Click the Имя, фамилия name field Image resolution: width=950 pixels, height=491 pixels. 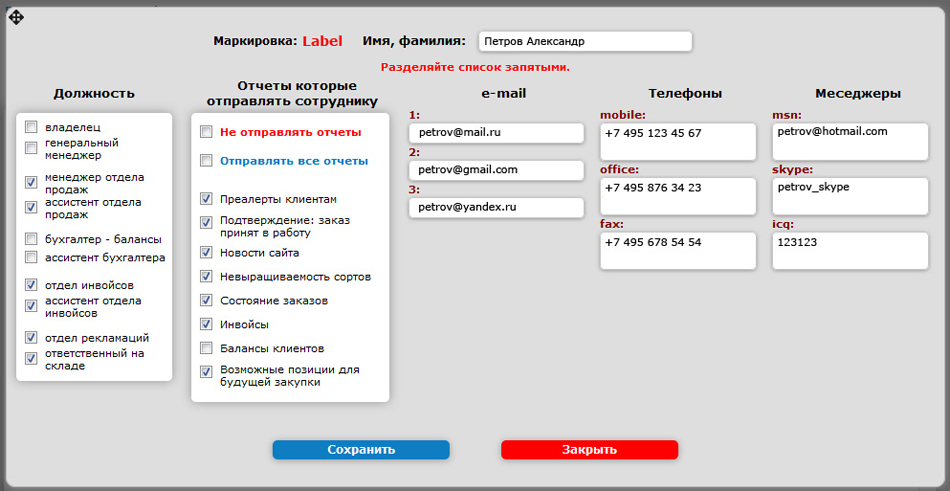(x=585, y=41)
